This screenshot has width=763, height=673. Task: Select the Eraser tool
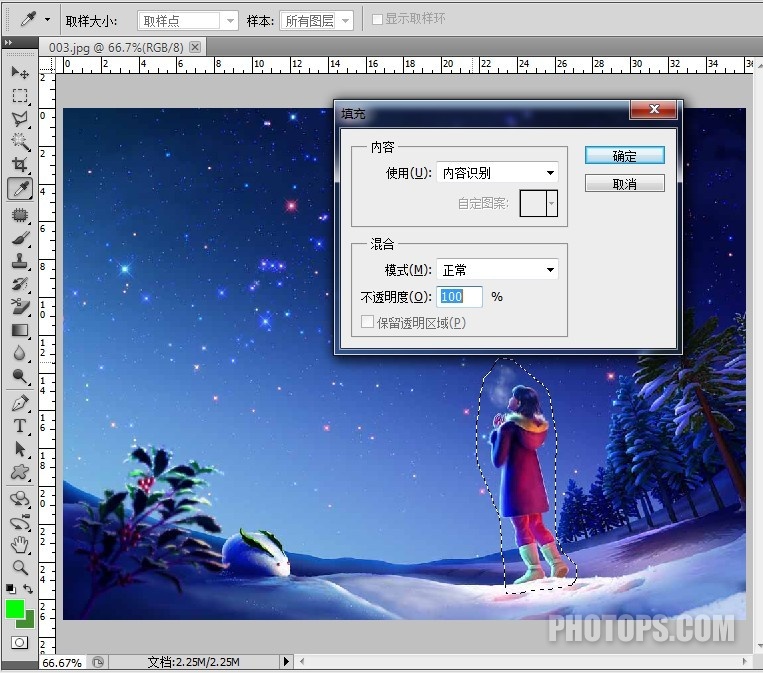click(20, 307)
